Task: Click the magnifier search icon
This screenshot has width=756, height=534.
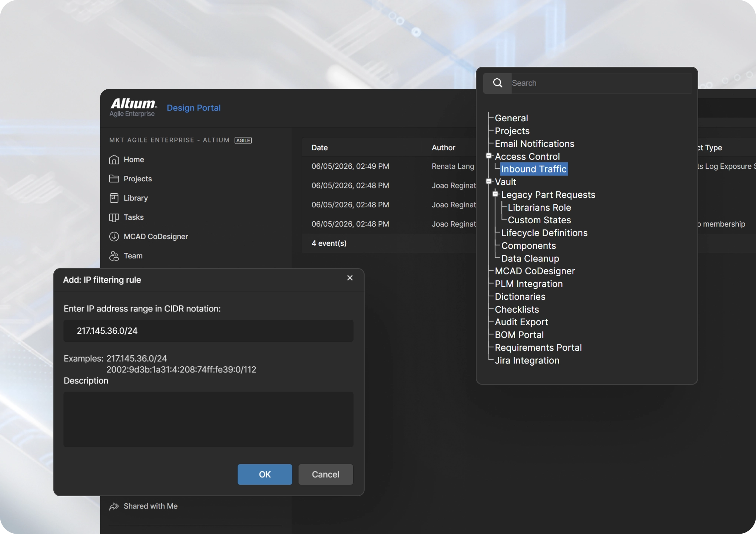Action: coord(498,83)
